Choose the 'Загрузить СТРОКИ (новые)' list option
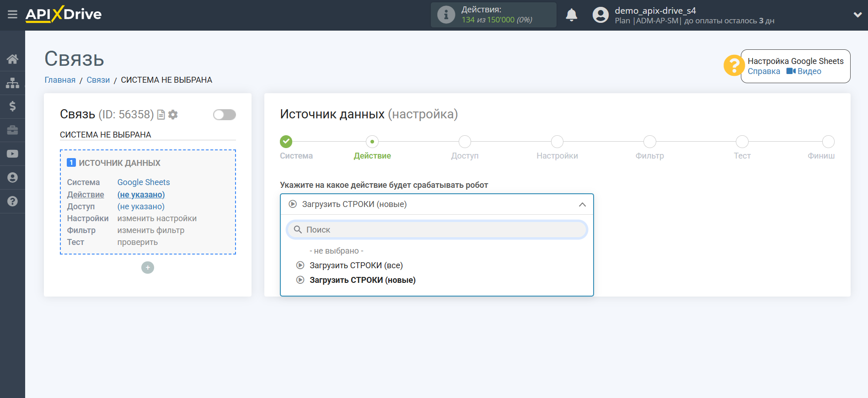 (x=362, y=280)
